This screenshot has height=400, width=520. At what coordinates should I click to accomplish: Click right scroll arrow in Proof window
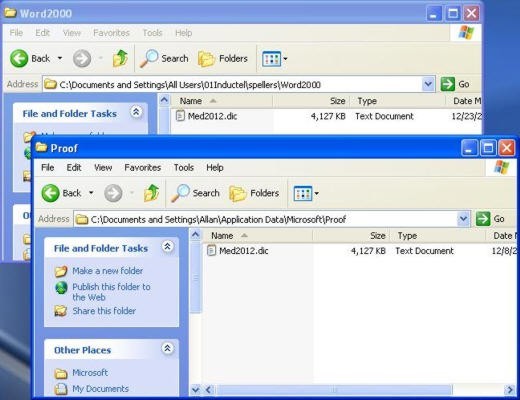pos(509,389)
